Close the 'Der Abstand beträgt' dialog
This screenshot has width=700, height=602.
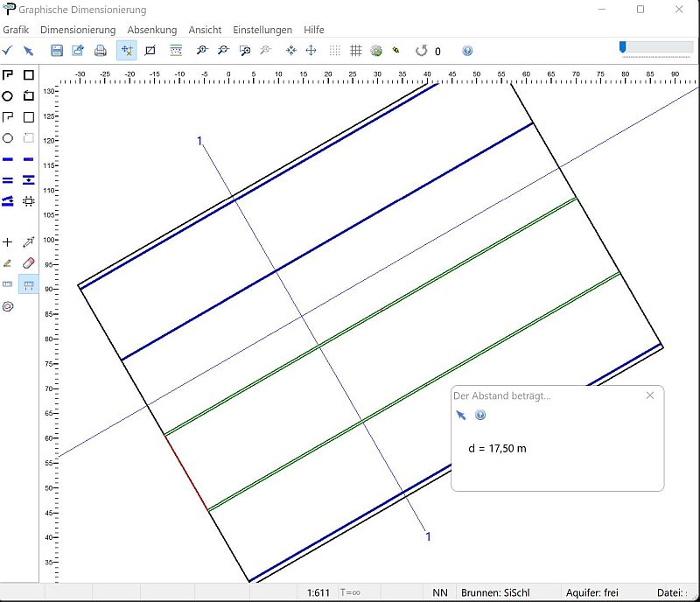(650, 395)
